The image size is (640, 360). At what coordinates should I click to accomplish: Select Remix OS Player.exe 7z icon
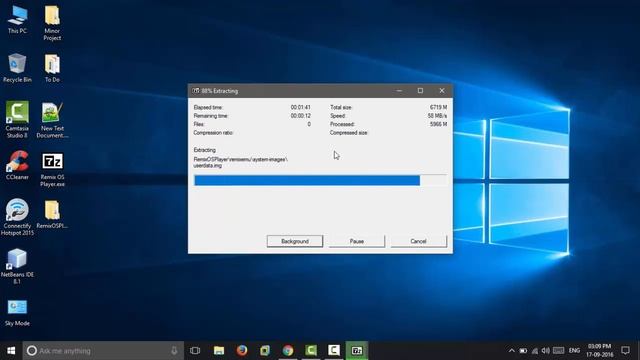point(52,169)
